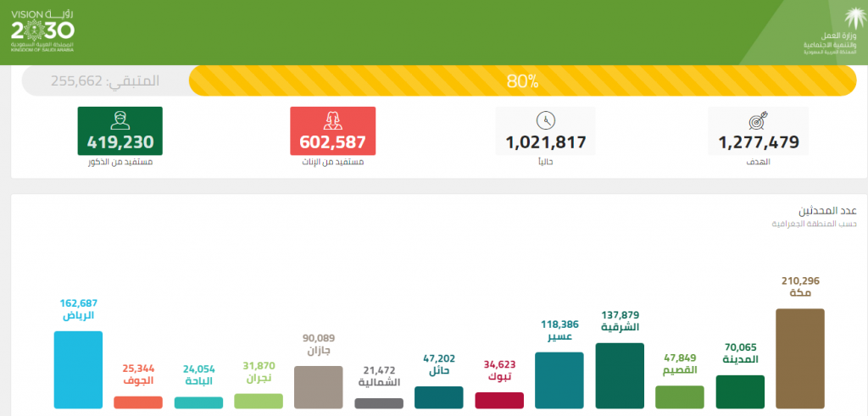Click the Riyadh light blue bar

point(78,369)
